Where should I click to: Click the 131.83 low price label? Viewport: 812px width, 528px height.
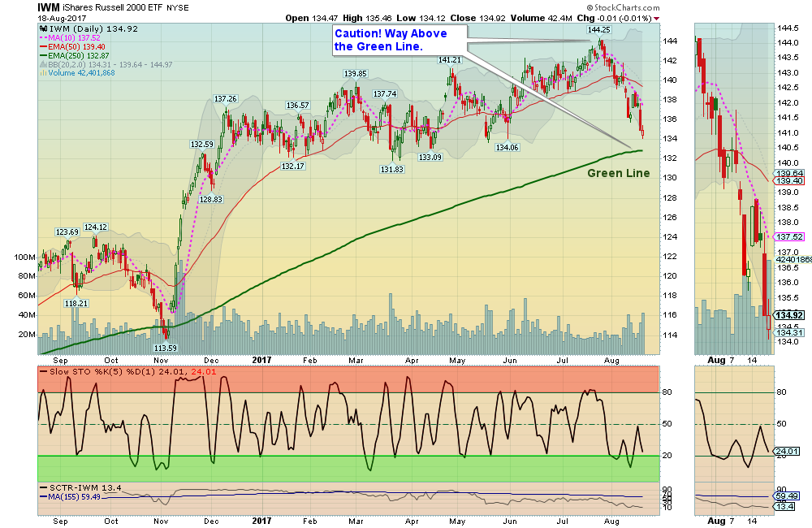(391, 169)
